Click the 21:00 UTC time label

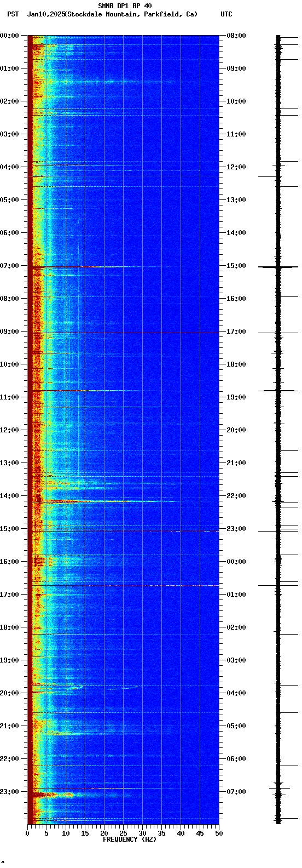[x=236, y=463]
